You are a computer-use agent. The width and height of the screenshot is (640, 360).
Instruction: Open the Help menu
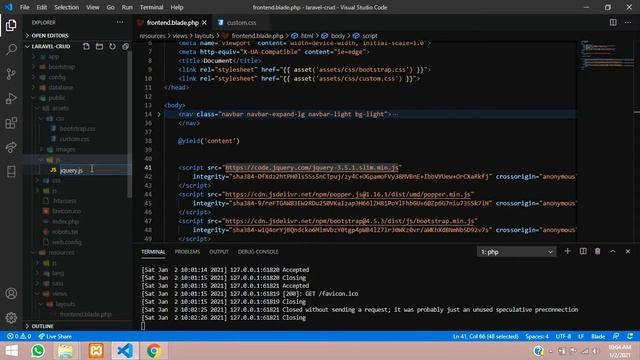[177, 7]
